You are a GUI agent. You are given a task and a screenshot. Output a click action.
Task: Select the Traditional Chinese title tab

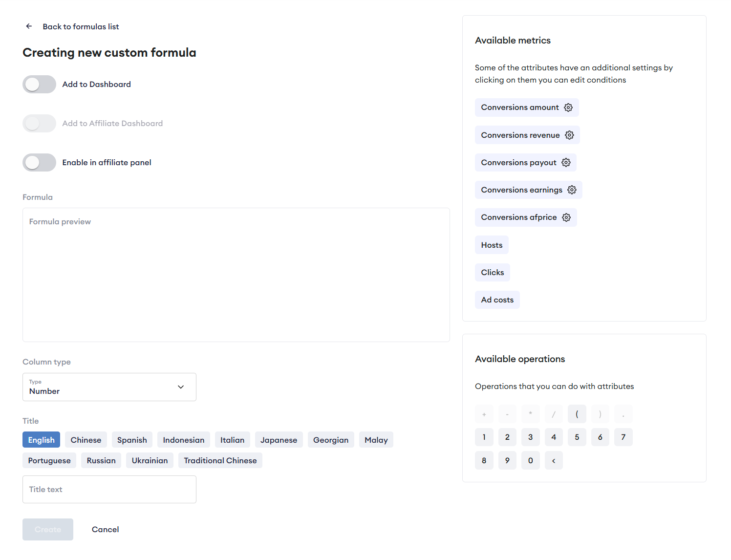pyautogui.click(x=220, y=460)
